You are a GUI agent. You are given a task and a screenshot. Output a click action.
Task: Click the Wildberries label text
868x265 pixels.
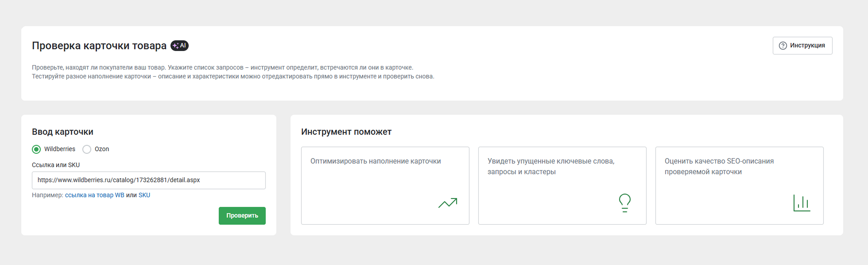click(x=60, y=149)
